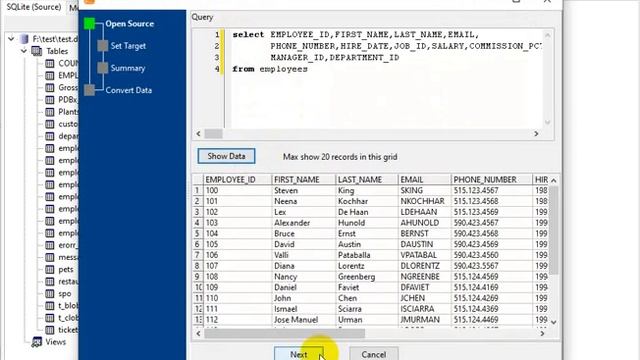Click the cell "Kochhar"
This screenshot has width=640, height=360.
(x=367, y=201)
